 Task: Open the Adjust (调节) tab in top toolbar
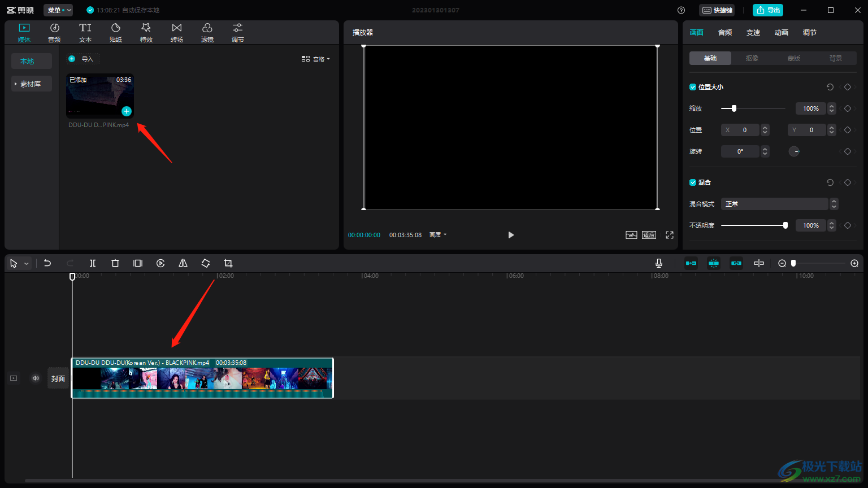tap(238, 33)
